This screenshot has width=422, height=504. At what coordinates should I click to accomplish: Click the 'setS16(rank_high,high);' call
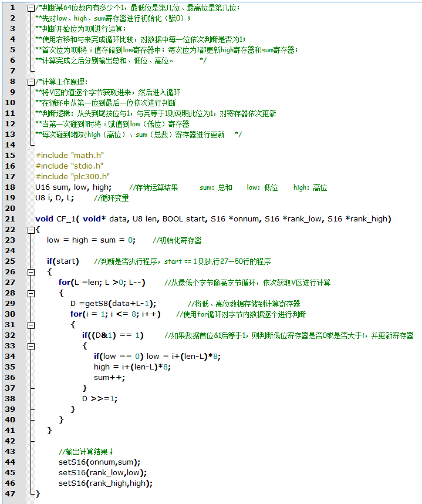click(106, 483)
